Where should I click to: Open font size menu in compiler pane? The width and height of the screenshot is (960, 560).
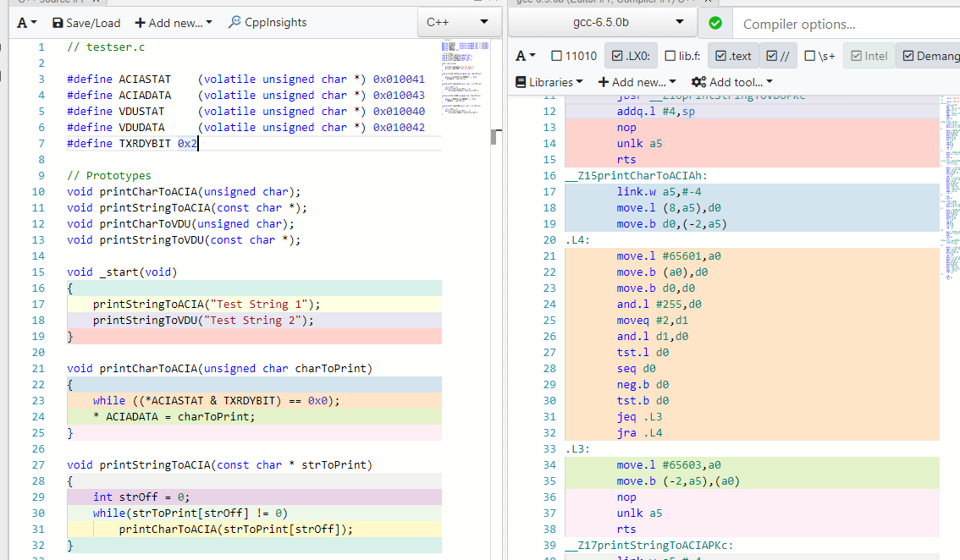tap(526, 56)
